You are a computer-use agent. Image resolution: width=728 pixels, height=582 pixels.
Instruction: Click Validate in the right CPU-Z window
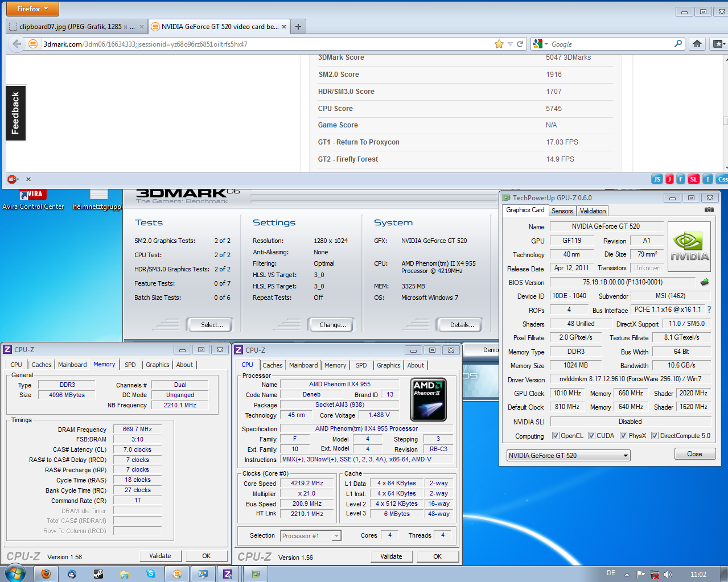(x=391, y=556)
